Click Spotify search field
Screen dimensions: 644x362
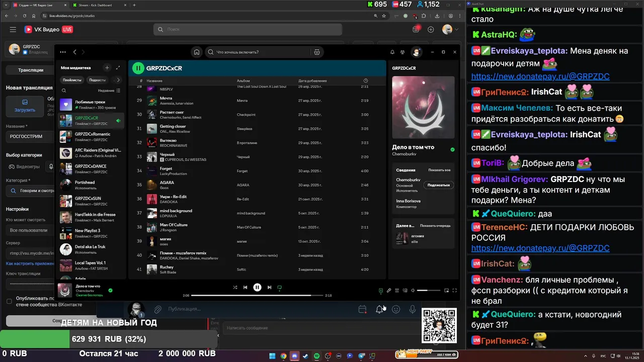pos(258,52)
